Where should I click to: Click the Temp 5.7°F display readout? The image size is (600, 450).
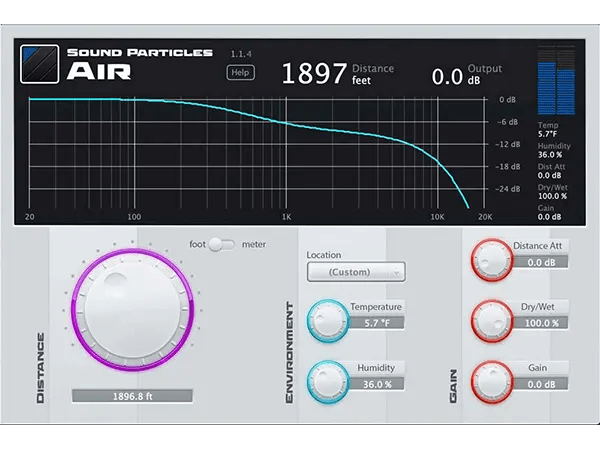(548, 130)
